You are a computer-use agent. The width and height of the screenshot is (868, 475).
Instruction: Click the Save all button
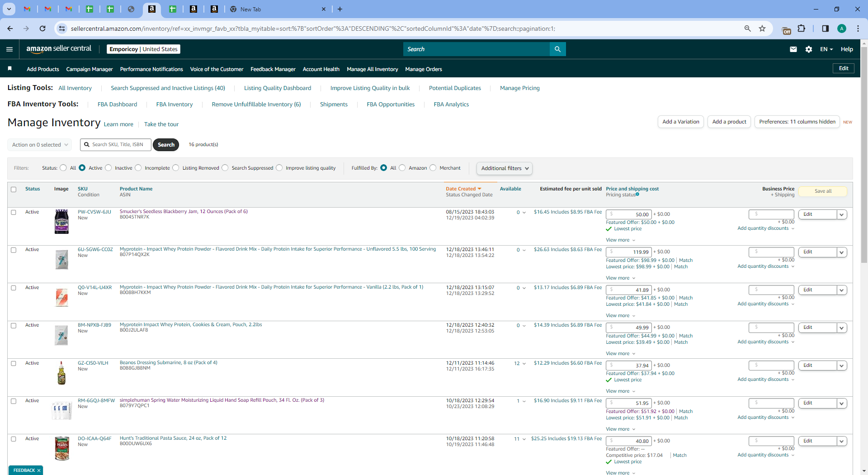coord(823,191)
